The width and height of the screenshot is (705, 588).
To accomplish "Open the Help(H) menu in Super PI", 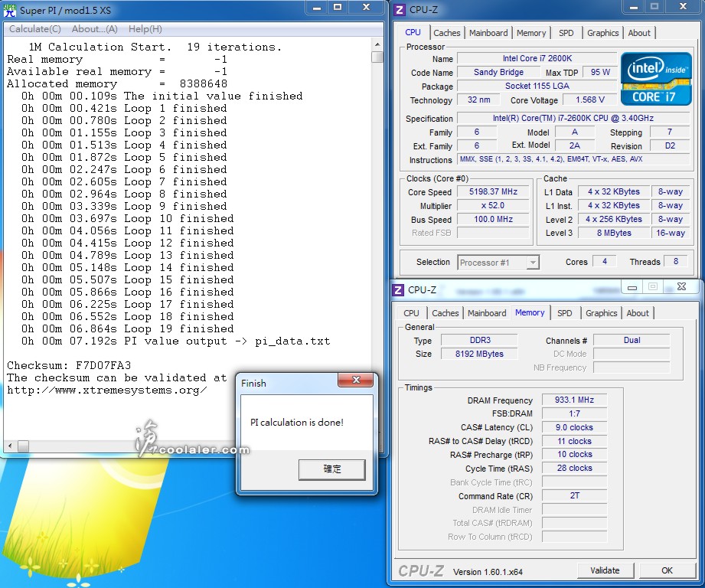I will (145, 29).
